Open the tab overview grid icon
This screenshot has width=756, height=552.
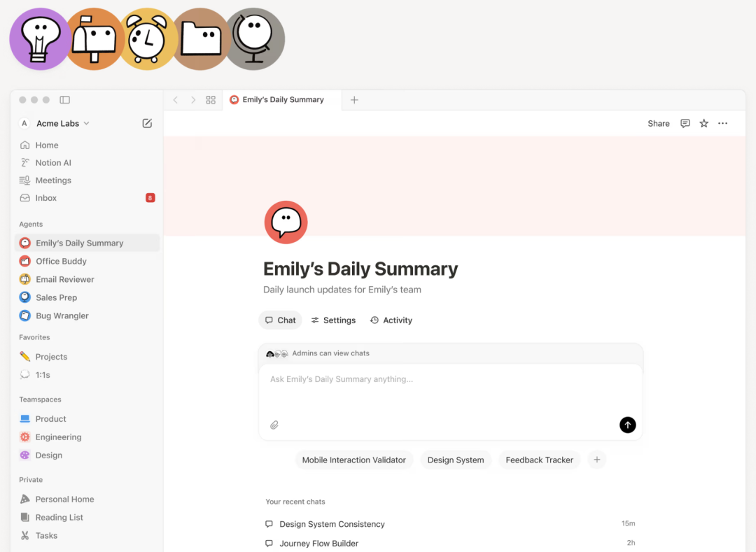click(x=211, y=100)
